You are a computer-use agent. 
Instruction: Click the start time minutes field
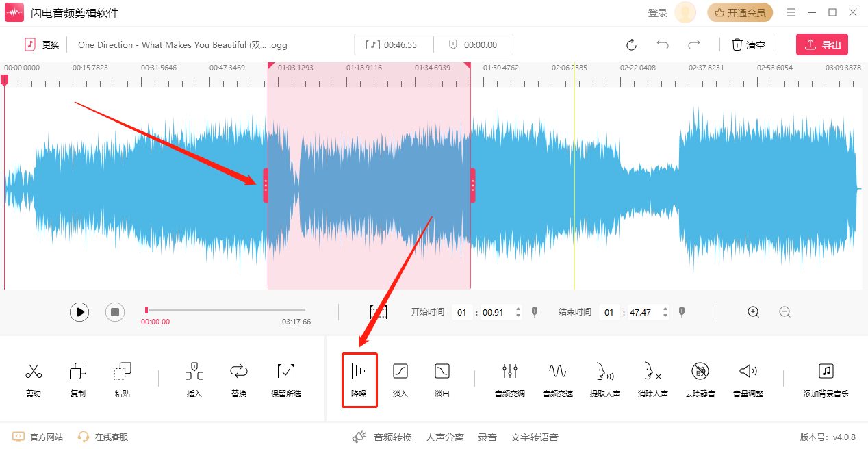coord(461,312)
